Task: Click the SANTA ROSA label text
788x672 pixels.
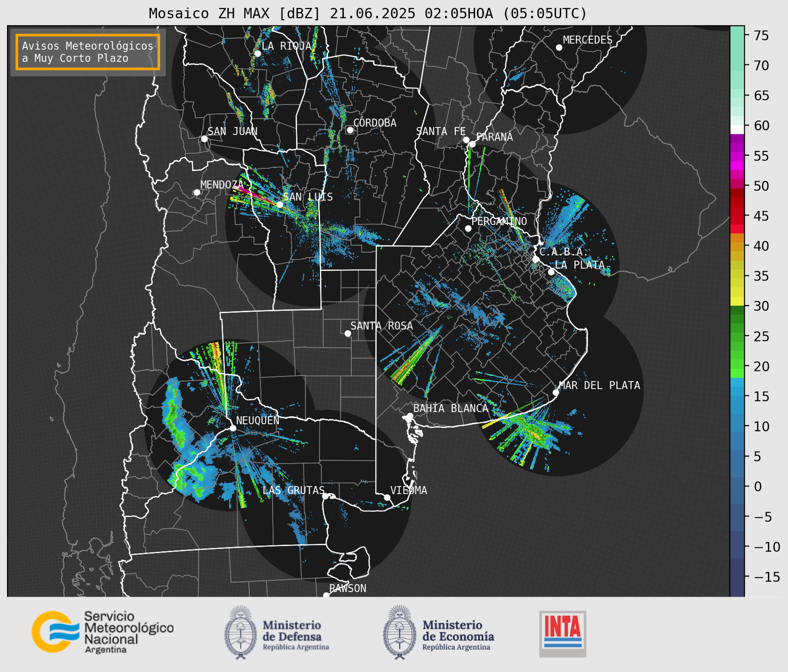Action: (382, 326)
